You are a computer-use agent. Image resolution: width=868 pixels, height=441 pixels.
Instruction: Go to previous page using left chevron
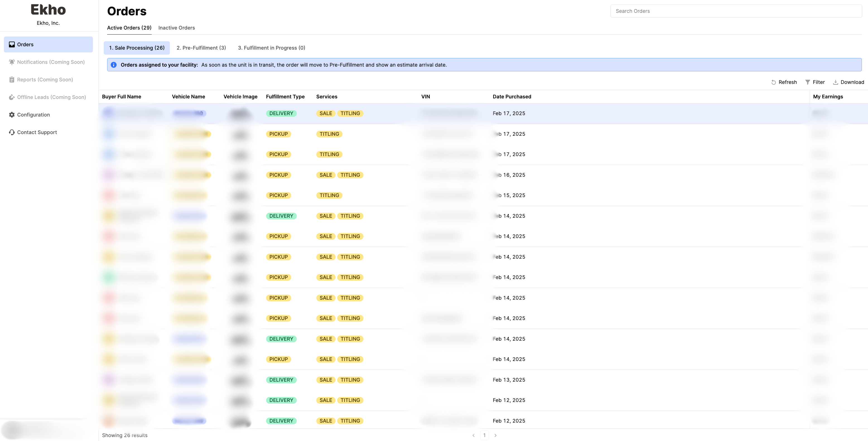pos(473,435)
